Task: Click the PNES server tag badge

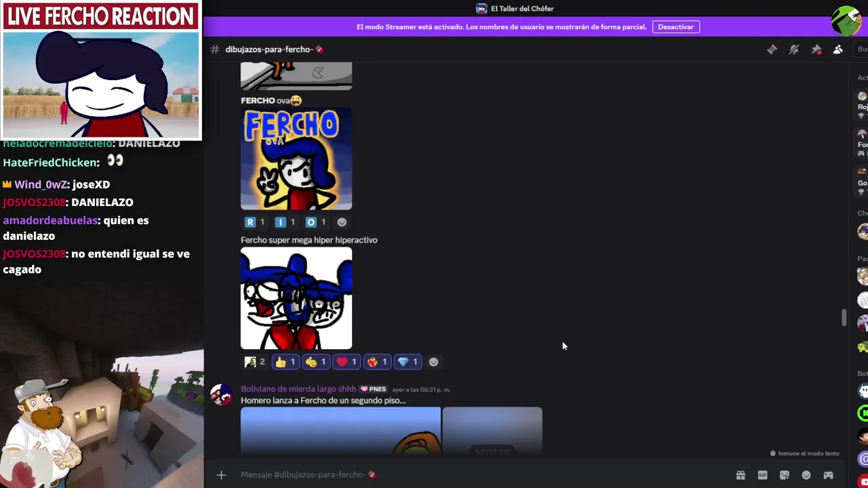Action: pyautogui.click(x=374, y=389)
